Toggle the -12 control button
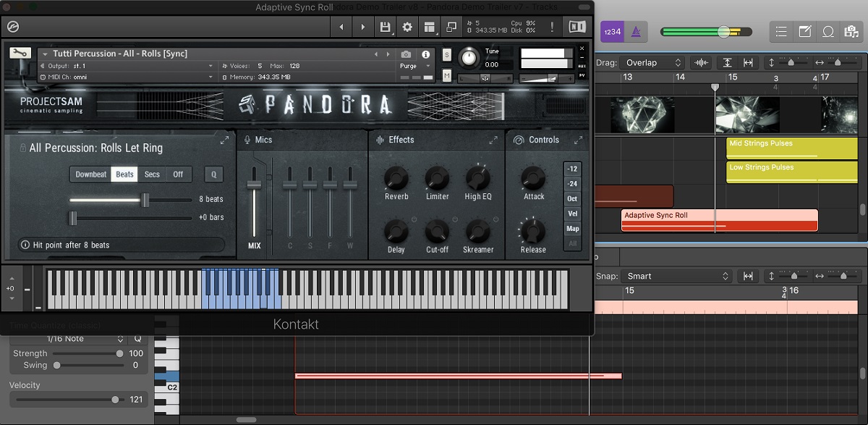868x425 pixels. (572, 169)
